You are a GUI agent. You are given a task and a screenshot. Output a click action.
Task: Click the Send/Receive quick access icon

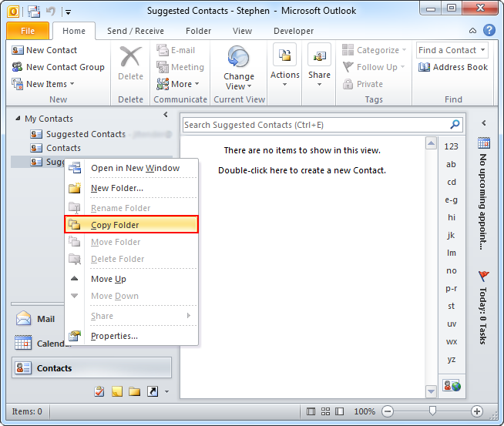point(34,12)
